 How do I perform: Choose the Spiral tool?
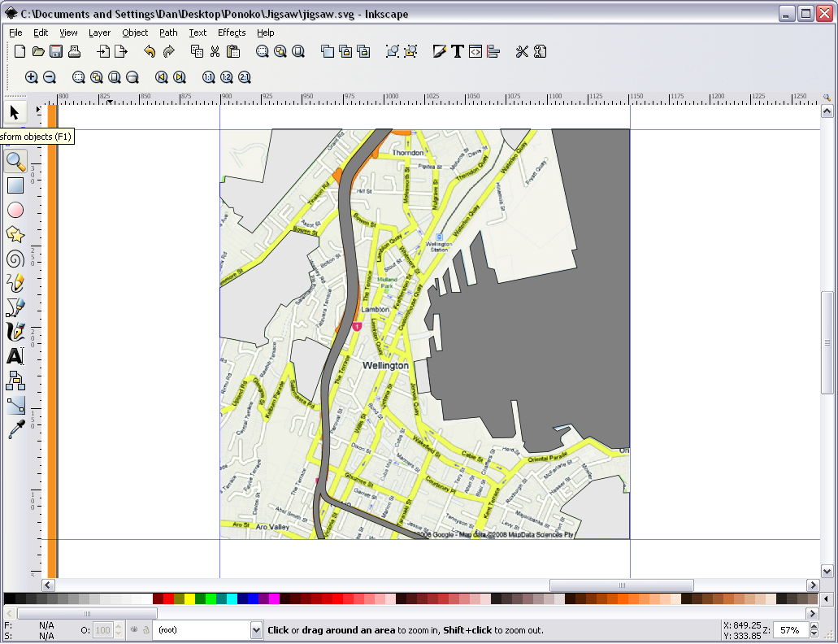(15, 259)
